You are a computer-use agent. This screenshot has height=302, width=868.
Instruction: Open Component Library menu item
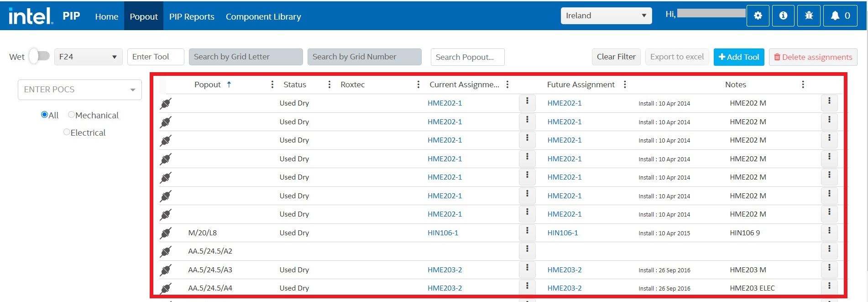pyautogui.click(x=263, y=16)
